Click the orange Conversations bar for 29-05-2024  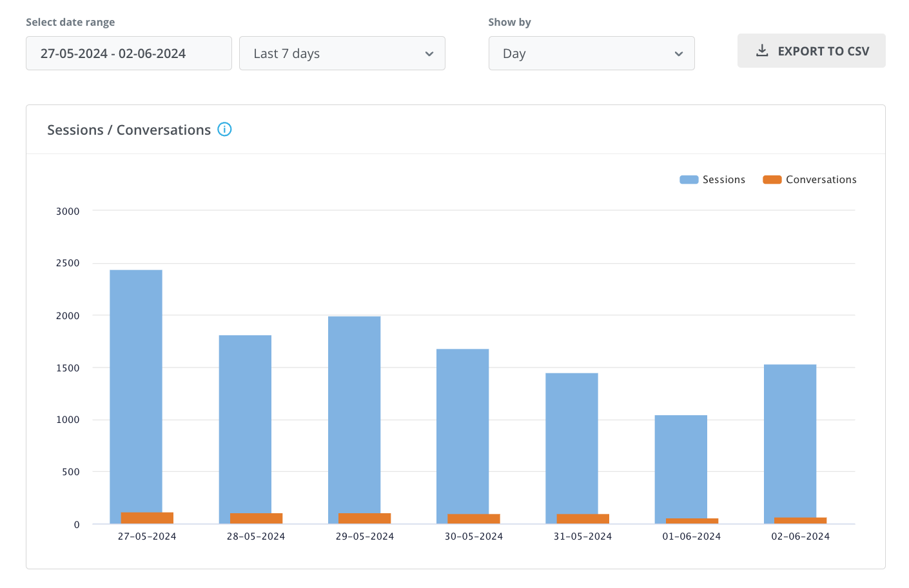tap(365, 518)
